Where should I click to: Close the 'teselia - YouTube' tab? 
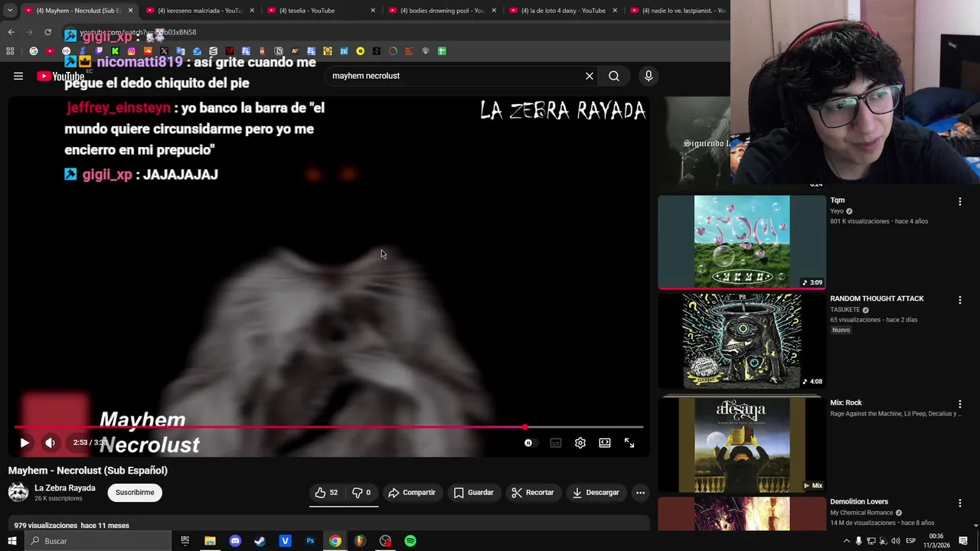[373, 10]
